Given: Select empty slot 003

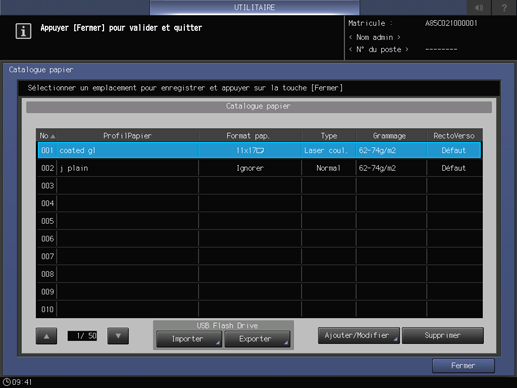Looking at the screenshot, I should [259, 186].
